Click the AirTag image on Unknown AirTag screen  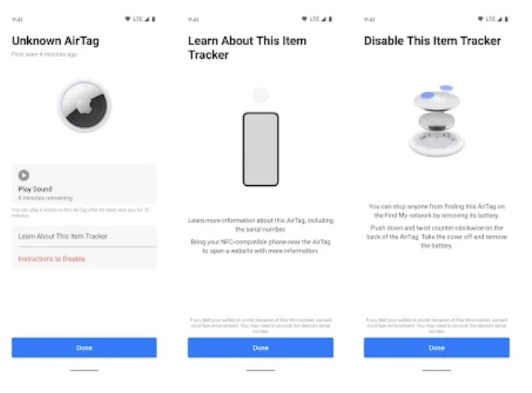(x=84, y=105)
